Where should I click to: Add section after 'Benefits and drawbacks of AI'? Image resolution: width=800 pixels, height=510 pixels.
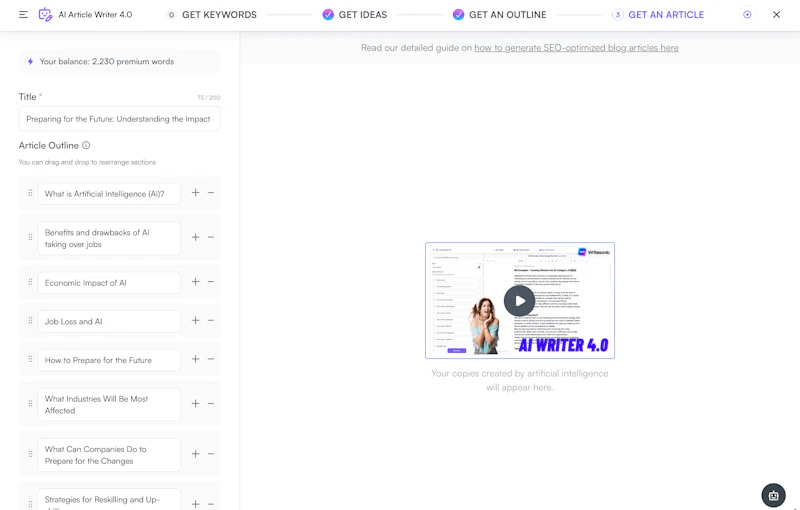click(x=195, y=237)
